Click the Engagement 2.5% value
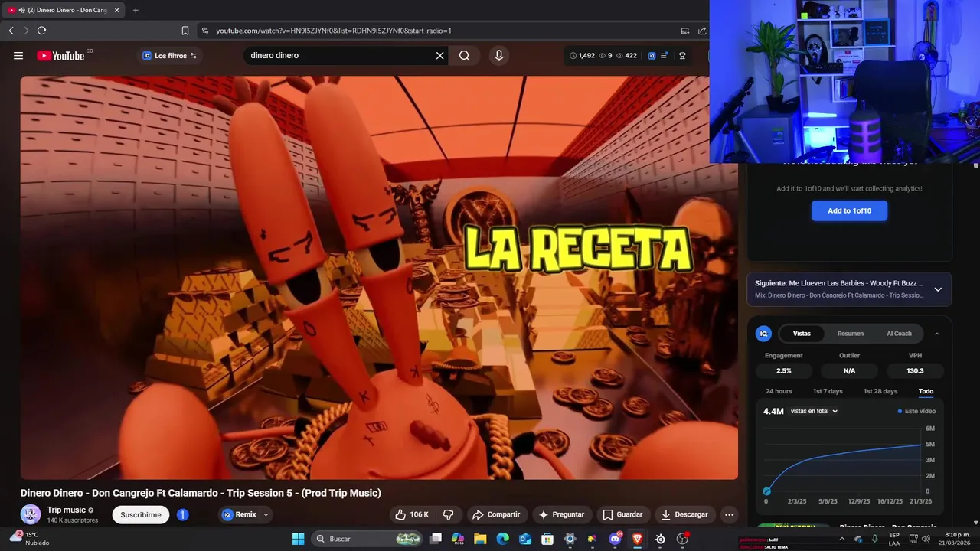This screenshot has width=980, height=551. click(783, 370)
